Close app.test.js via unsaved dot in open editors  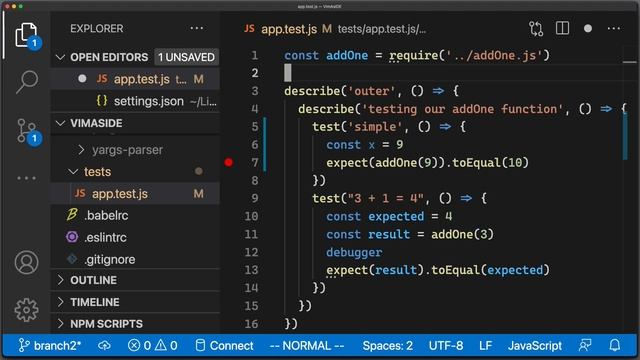click(x=82, y=79)
